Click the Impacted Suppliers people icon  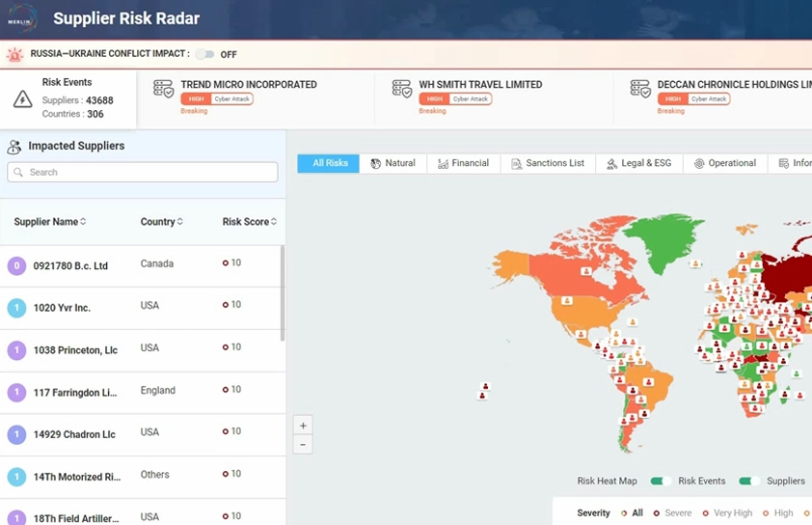[14, 148]
